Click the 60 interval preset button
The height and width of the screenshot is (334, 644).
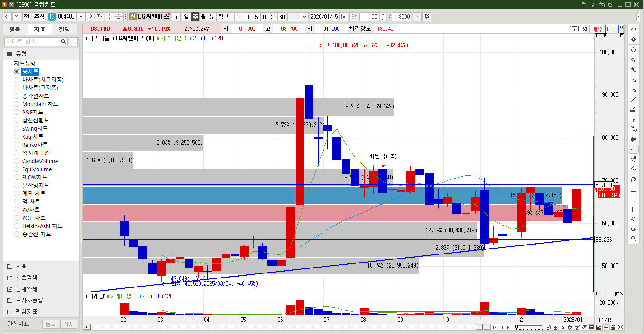282,17
